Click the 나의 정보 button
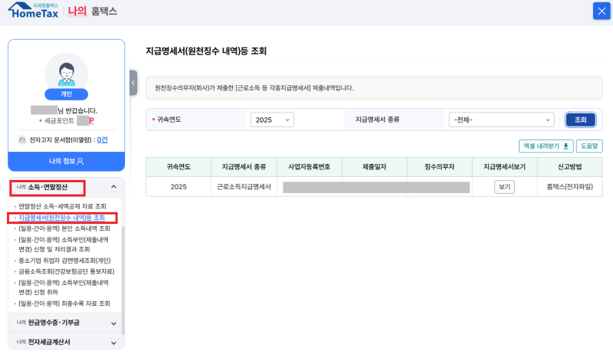Screen dimensions: 613x364 click(67, 161)
